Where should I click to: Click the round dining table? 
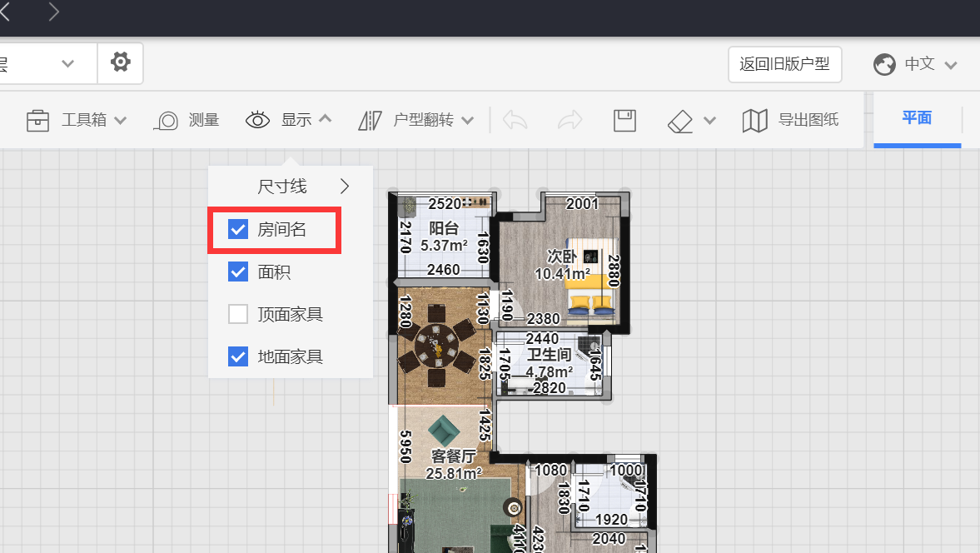[x=436, y=346]
